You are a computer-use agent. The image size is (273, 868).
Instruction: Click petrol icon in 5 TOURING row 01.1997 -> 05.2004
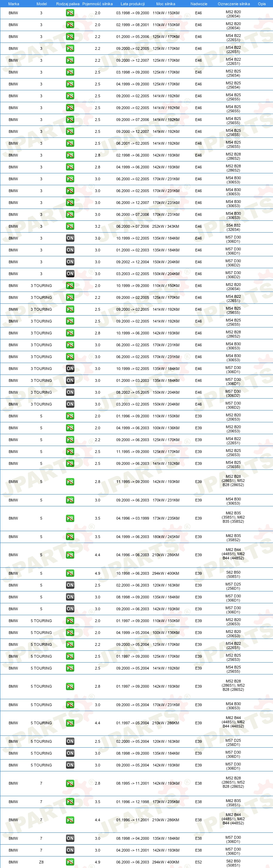click(x=70, y=723)
